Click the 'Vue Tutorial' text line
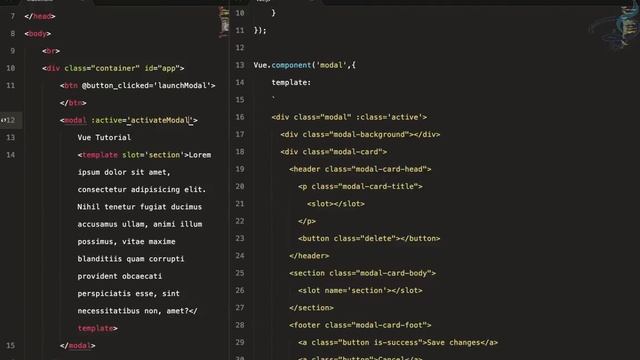640x360 pixels. click(104, 138)
